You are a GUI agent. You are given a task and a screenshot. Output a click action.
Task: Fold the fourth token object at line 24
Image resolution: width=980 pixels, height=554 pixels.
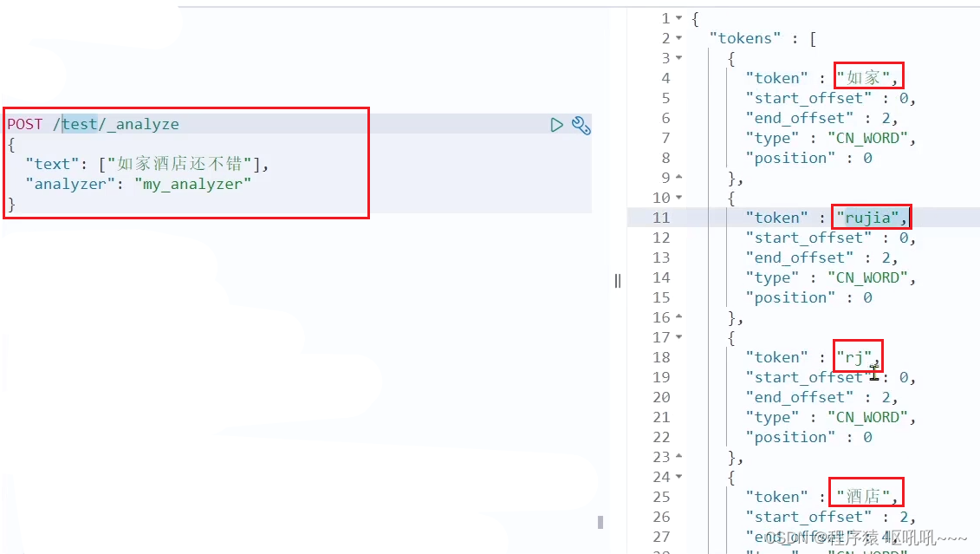[x=679, y=477]
